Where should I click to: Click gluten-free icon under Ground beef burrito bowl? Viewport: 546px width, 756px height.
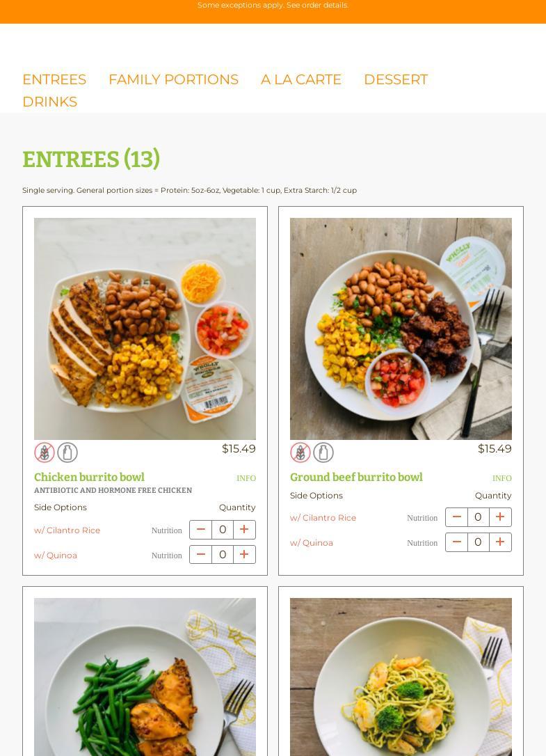click(300, 452)
